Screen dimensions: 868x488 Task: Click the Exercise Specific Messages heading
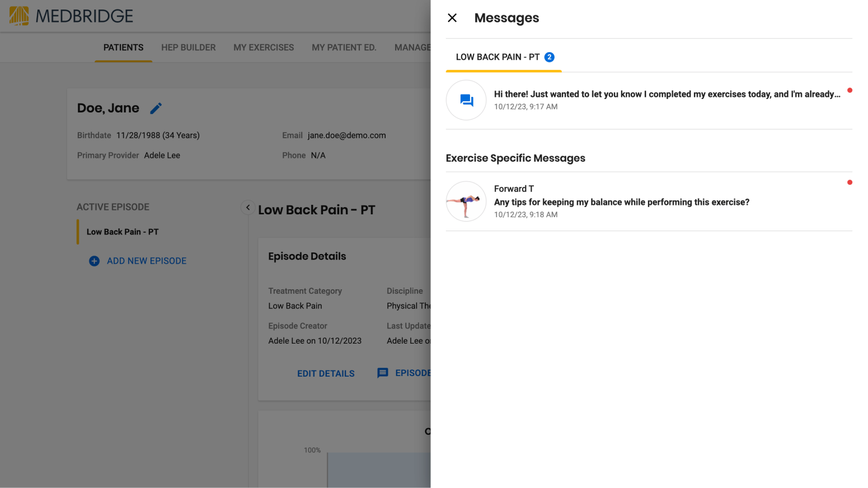point(515,158)
